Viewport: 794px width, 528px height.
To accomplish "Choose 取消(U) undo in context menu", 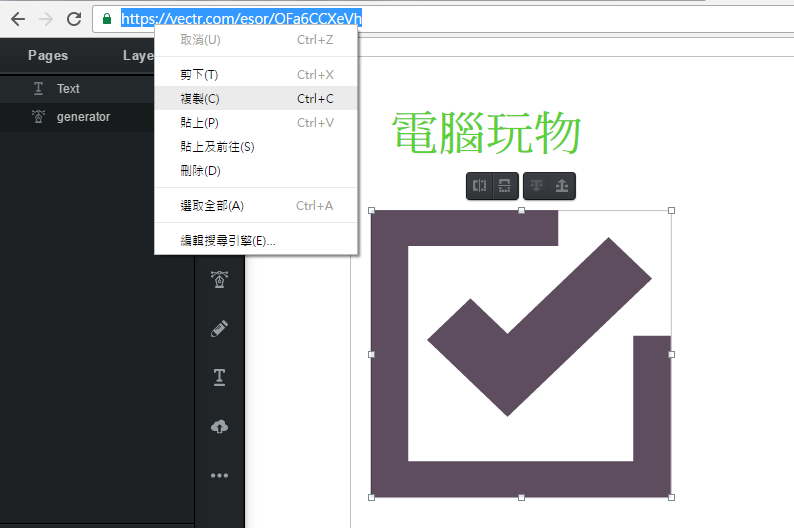I will [x=256, y=40].
